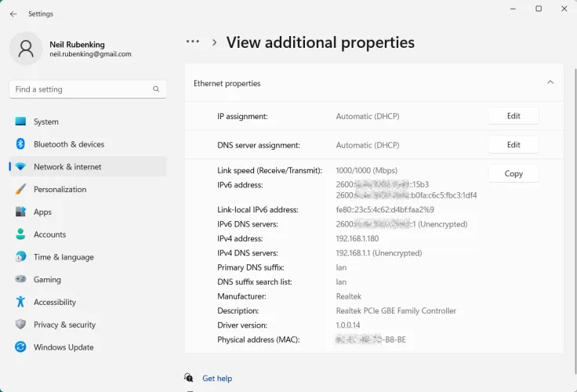Edit the IP assignment setting
The width and height of the screenshot is (577, 392).
(x=513, y=116)
